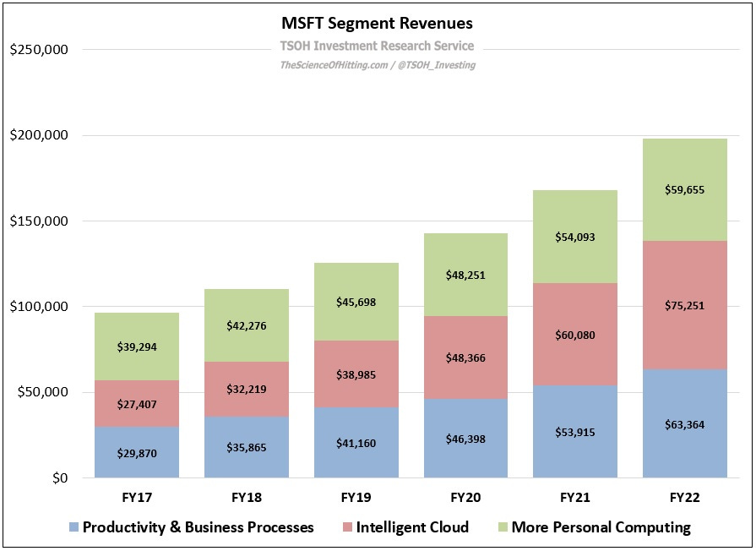The width and height of the screenshot is (756, 551).
Task: Select the $29,870 blue segment in FY17
Action: pyautogui.click(x=137, y=452)
